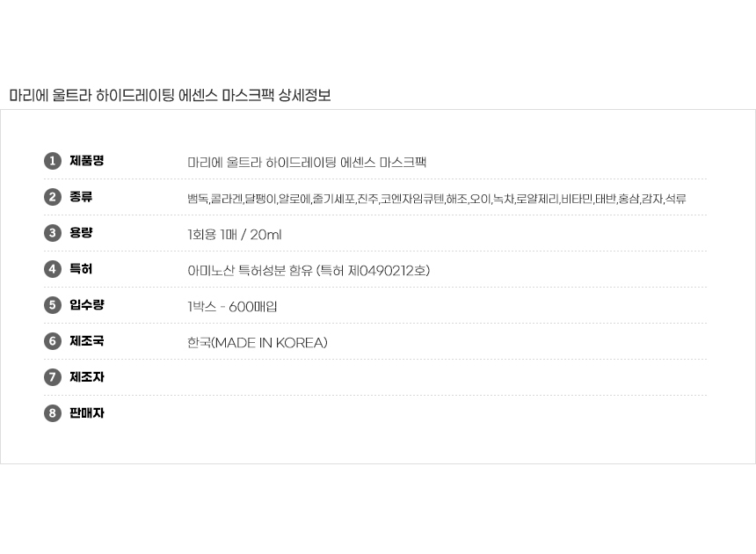
Task: Click the number 2 circle icon
Action: tap(53, 197)
